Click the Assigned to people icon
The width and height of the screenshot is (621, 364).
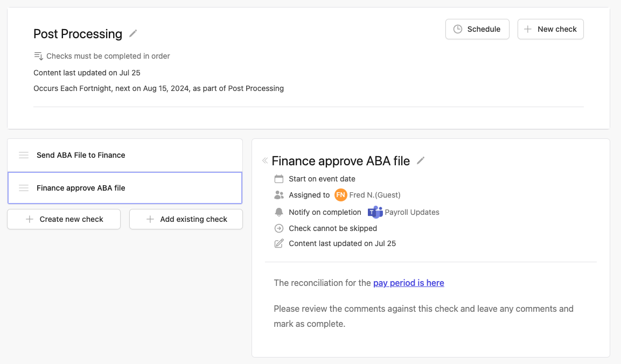click(x=279, y=195)
